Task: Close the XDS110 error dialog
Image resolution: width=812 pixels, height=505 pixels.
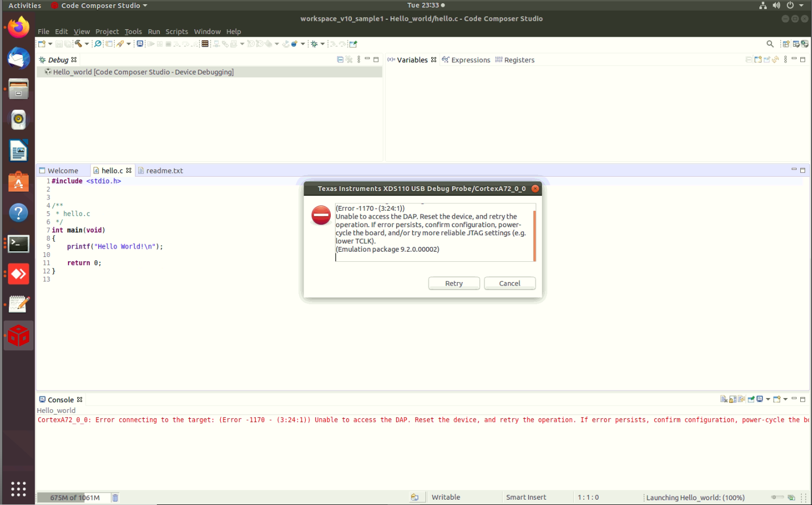Action: point(535,188)
